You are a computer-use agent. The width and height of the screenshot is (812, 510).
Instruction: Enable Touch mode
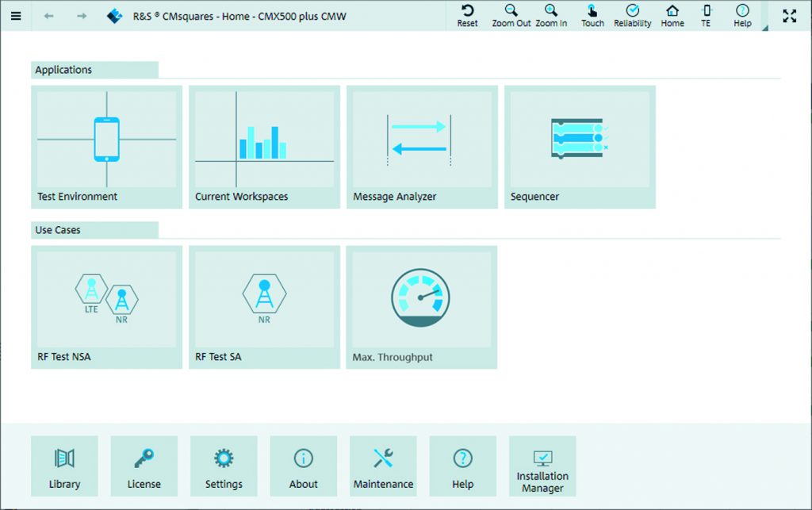click(592, 16)
